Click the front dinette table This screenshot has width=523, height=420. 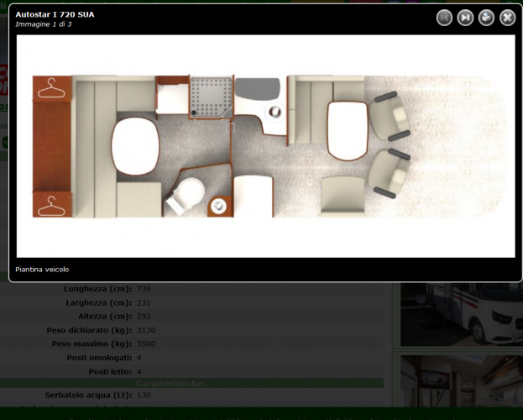point(345,130)
